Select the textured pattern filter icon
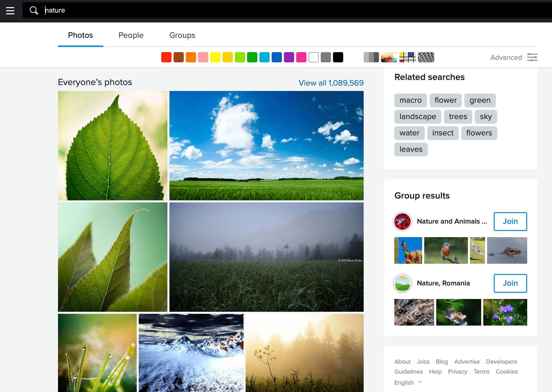The width and height of the screenshot is (552, 392). pos(426,57)
